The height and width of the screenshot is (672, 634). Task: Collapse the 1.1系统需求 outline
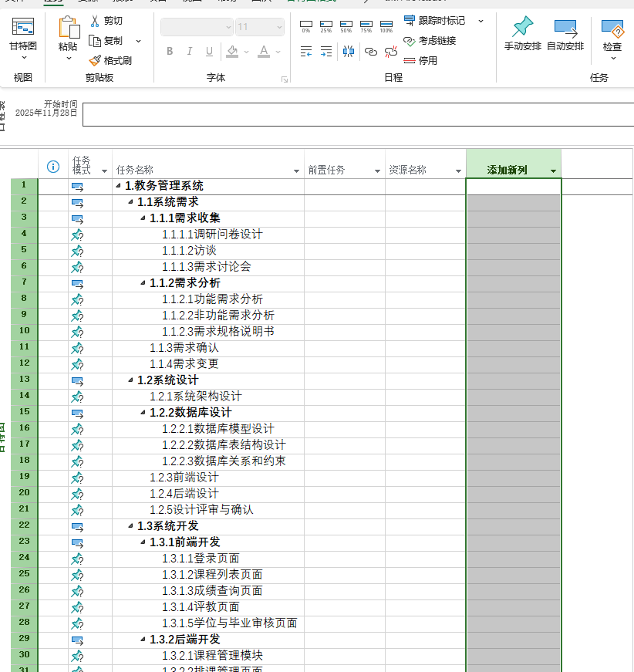click(x=130, y=201)
